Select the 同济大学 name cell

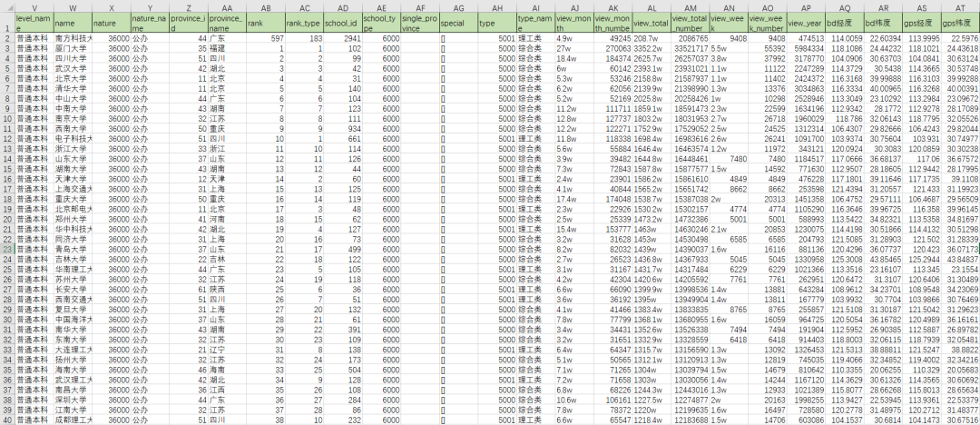[x=73, y=239]
